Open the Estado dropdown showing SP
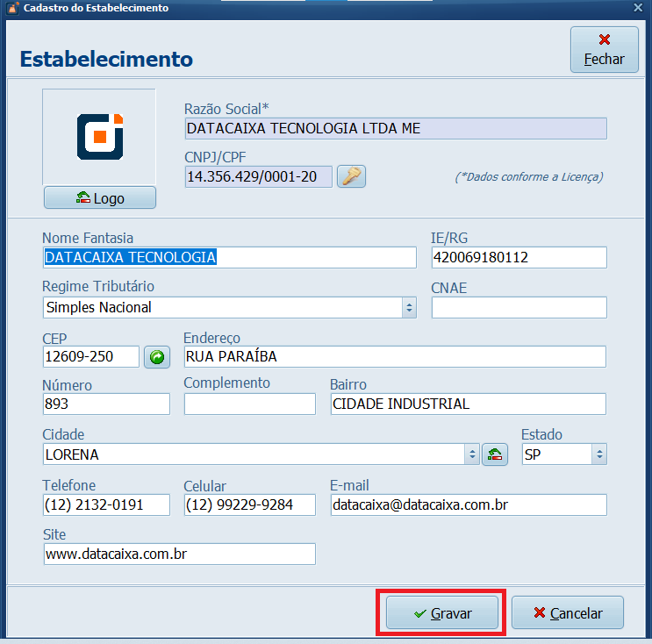 [599, 454]
